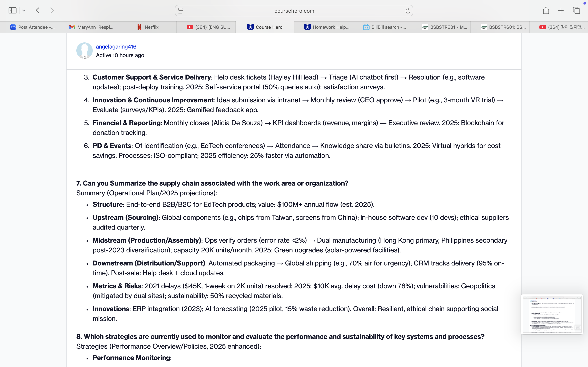The height and width of the screenshot is (367, 588).
Task: Open the Share menu
Action: 546,10
